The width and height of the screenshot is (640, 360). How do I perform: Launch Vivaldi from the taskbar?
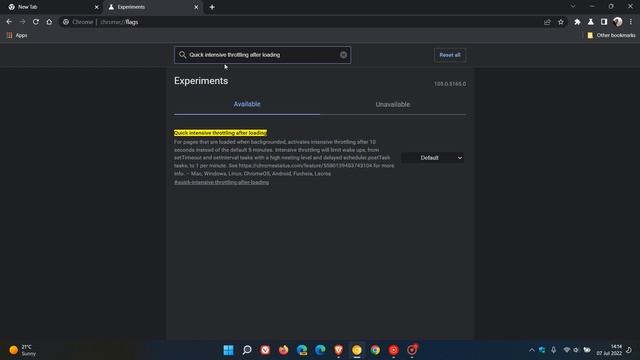point(265,350)
